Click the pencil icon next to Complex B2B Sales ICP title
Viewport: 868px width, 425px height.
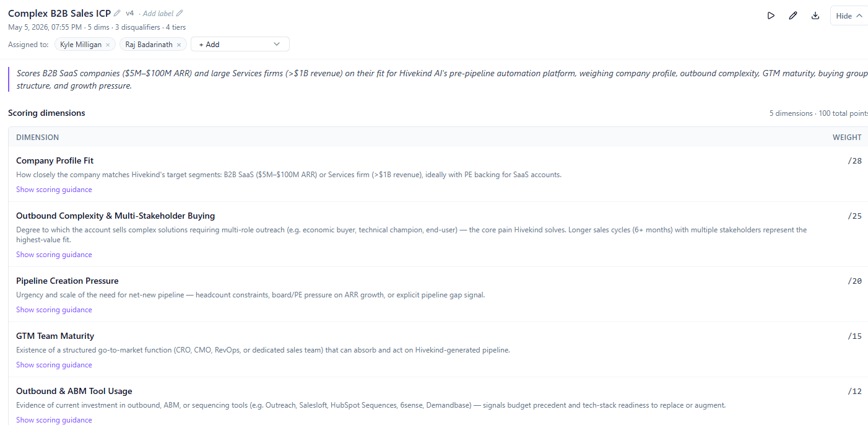(x=117, y=13)
